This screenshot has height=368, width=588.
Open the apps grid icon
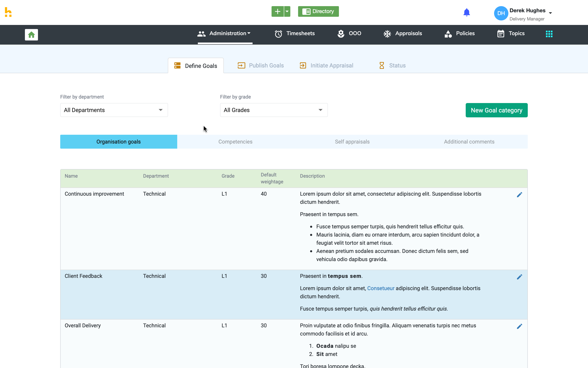tap(549, 34)
